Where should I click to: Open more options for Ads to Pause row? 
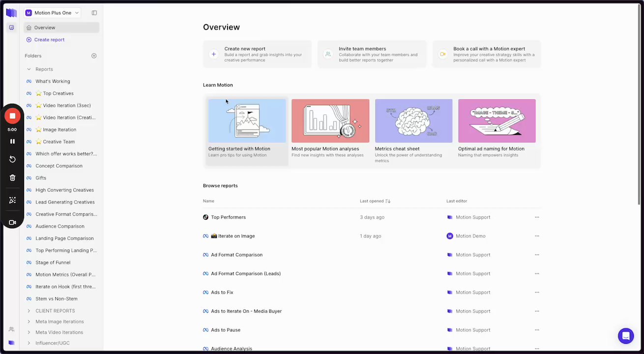pos(537,330)
